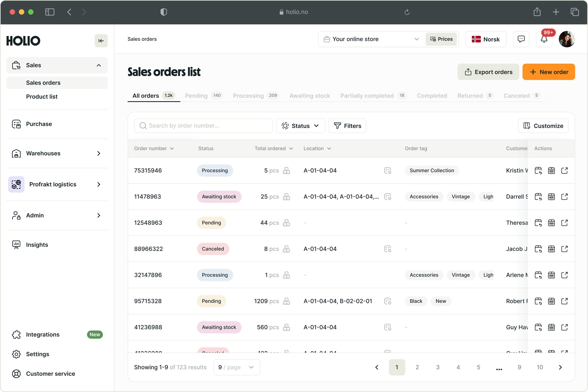Switch to the Pending tab
The height and width of the screenshot is (392, 588).
click(204, 96)
